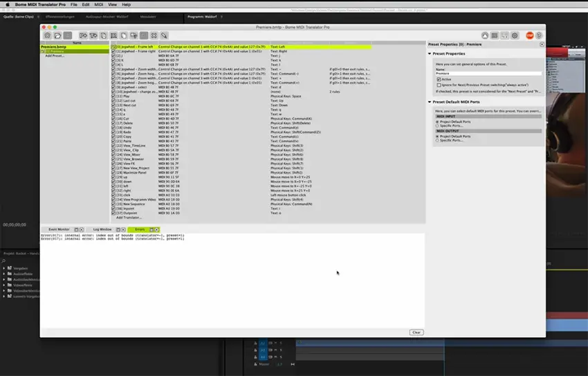This screenshot has width=588, height=376.
Task: Close the Errors pane
Action: 157,229
